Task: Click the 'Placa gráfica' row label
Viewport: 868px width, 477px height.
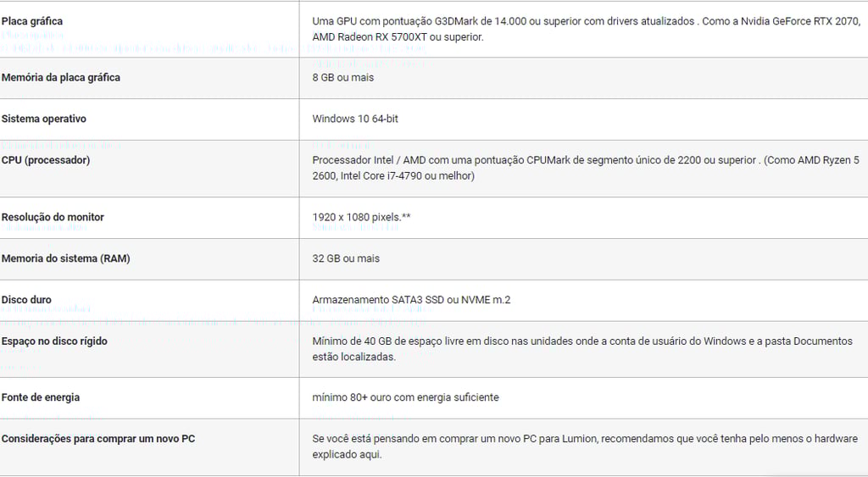Action: pyautogui.click(x=32, y=21)
